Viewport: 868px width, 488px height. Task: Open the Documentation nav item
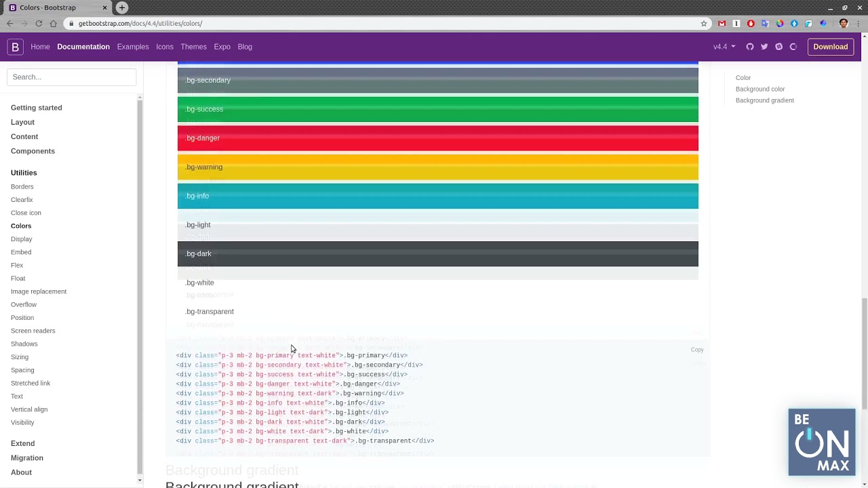83,47
